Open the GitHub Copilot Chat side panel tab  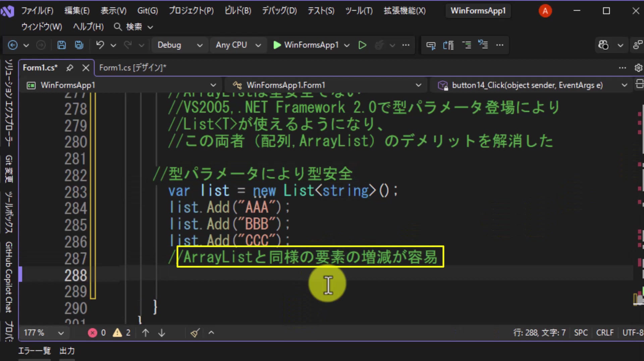pyautogui.click(x=9, y=277)
